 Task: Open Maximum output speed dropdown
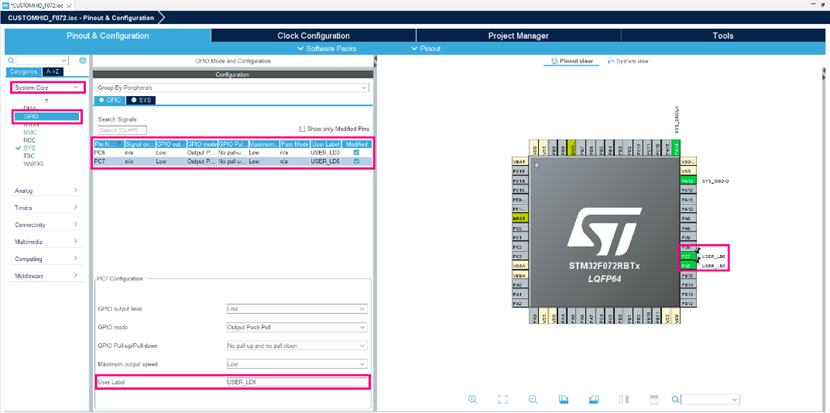[x=296, y=364]
